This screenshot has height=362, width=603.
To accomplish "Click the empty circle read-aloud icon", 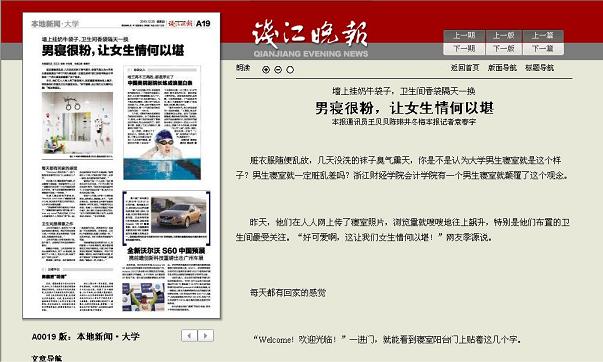I will tap(290, 70).
